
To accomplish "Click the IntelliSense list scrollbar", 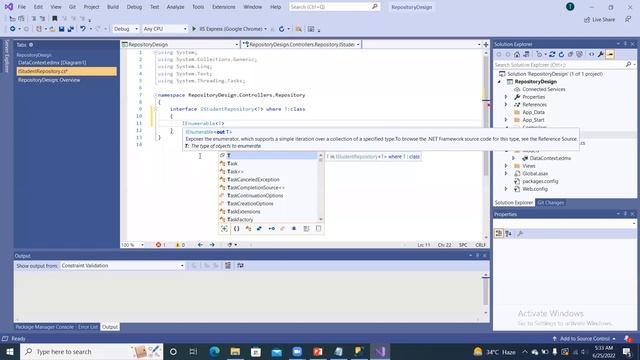I will [321, 187].
